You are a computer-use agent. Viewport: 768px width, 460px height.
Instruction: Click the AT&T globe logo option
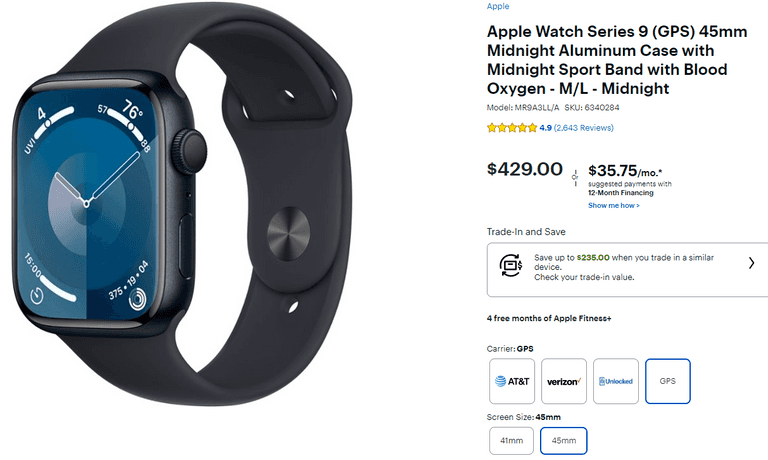(x=512, y=381)
